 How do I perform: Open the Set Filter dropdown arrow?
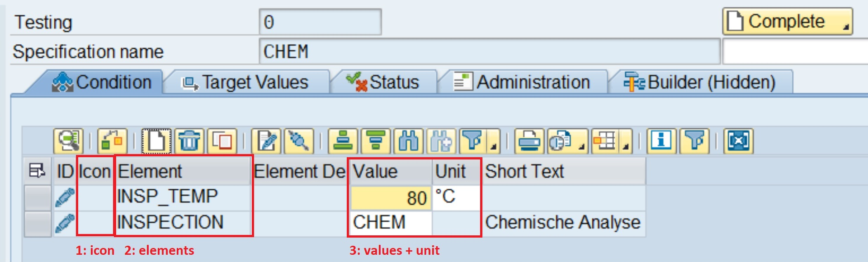point(494,146)
